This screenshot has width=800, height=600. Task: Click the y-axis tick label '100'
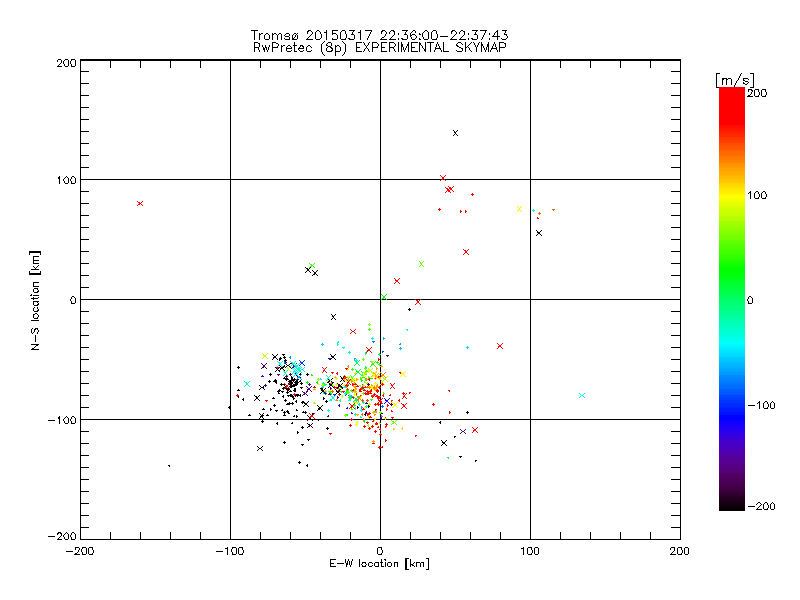point(66,180)
